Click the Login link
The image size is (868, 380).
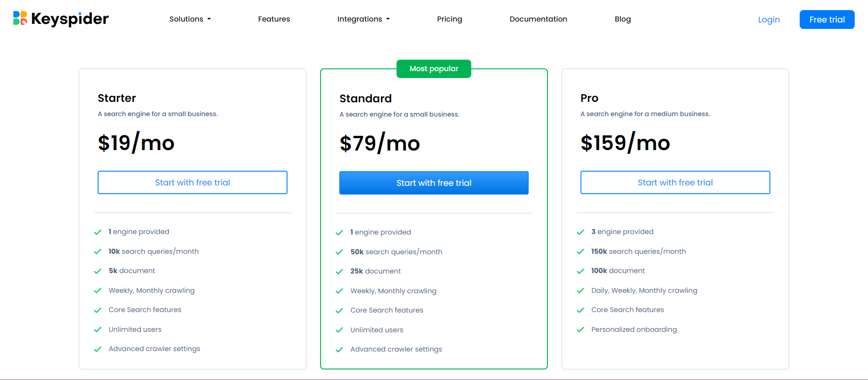768,20
